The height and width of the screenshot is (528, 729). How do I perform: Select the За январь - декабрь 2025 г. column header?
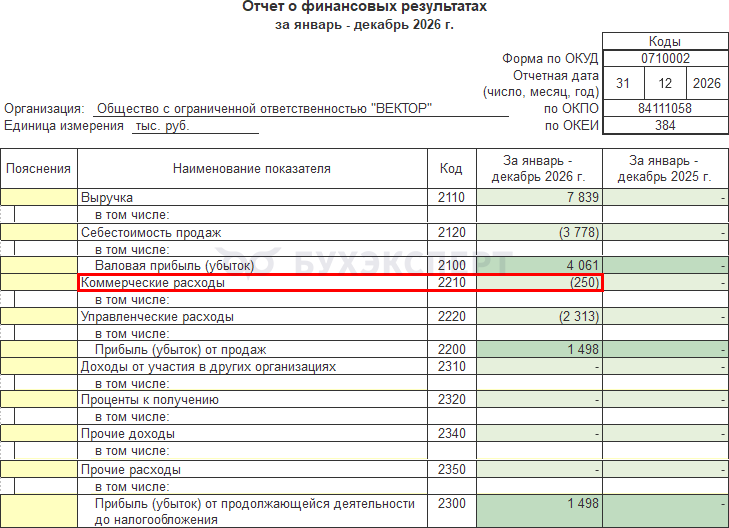(x=665, y=168)
